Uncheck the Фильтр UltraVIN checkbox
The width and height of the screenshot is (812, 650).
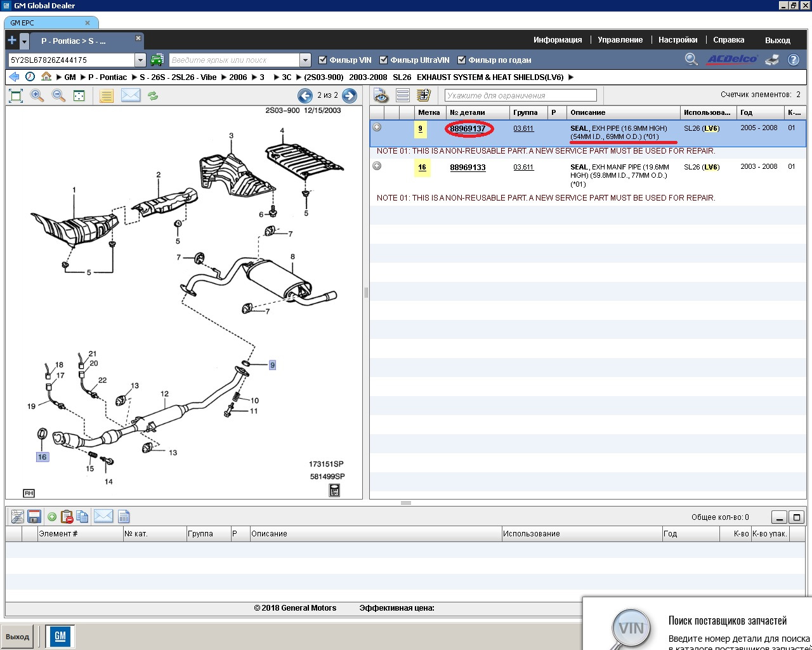(383, 60)
